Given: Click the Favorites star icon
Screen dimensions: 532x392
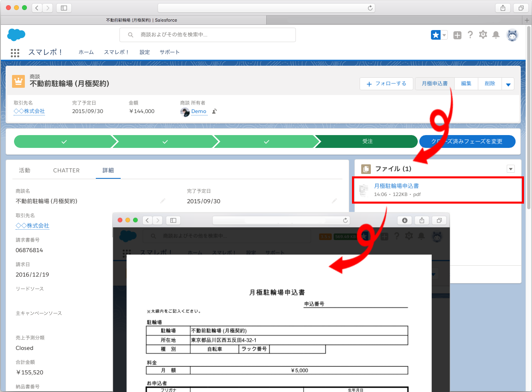Looking at the screenshot, I should [x=435, y=35].
